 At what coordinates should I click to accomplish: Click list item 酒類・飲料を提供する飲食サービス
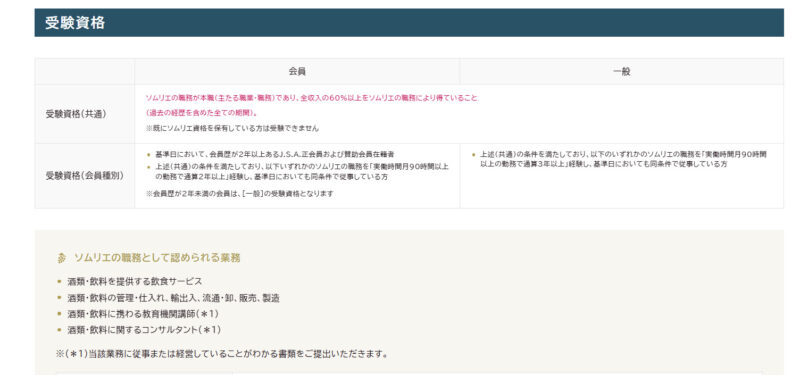pos(135,282)
